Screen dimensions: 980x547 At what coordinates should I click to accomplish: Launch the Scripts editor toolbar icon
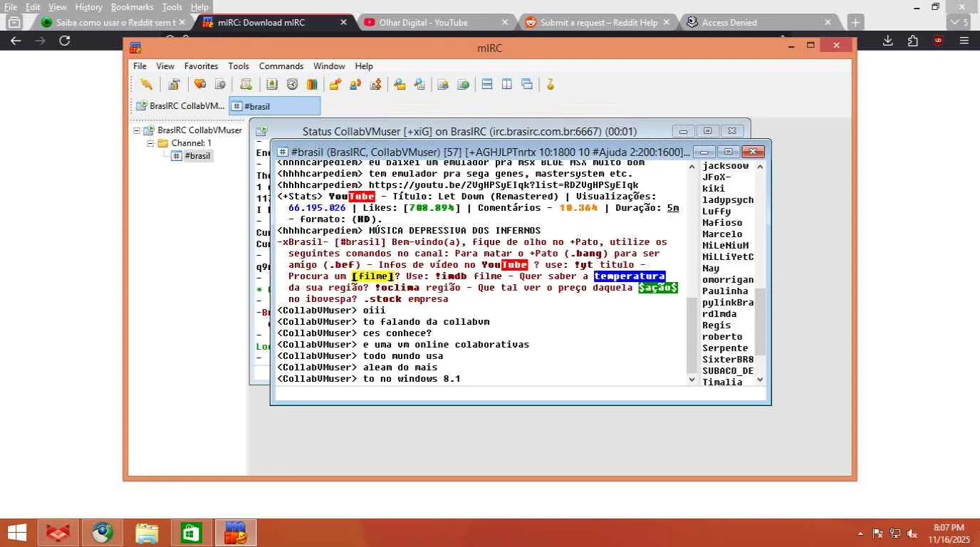pyautogui.click(x=246, y=84)
